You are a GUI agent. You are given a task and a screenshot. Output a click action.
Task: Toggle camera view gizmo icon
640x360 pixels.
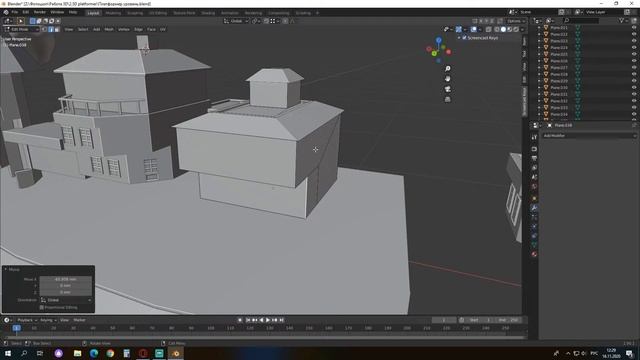448,89
